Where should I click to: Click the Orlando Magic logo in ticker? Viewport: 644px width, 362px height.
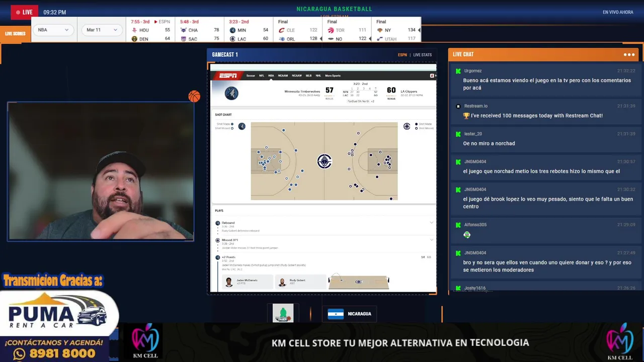(x=282, y=39)
